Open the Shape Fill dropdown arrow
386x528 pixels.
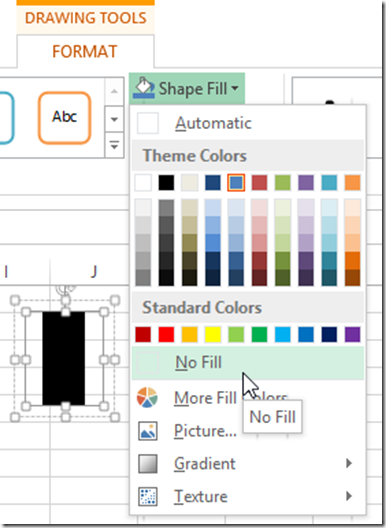pyautogui.click(x=235, y=89)
